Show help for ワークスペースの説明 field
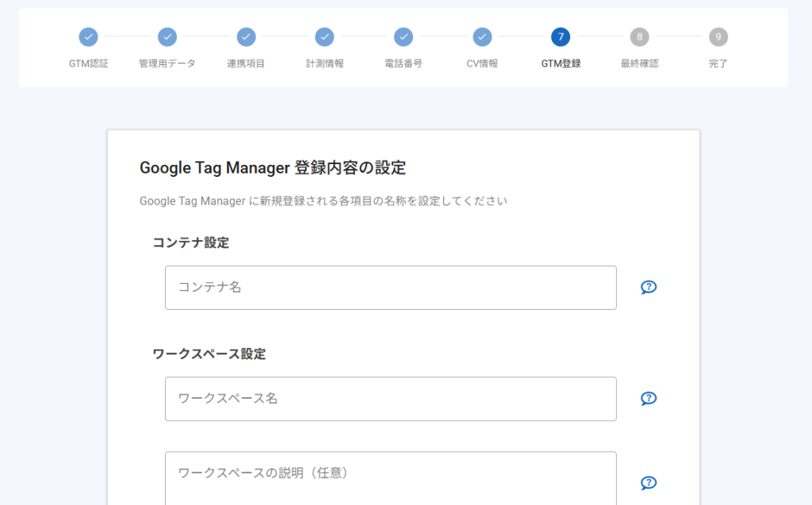 [x=648, y=483]
